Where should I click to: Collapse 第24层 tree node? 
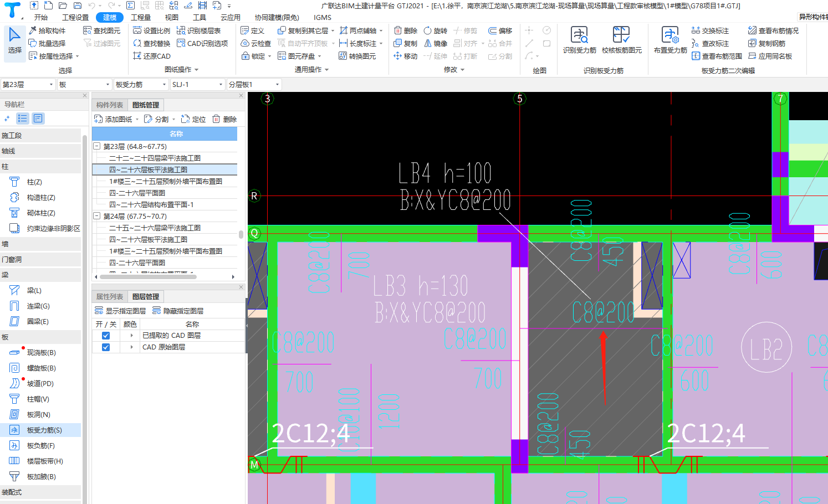click(x=97, y=216)
